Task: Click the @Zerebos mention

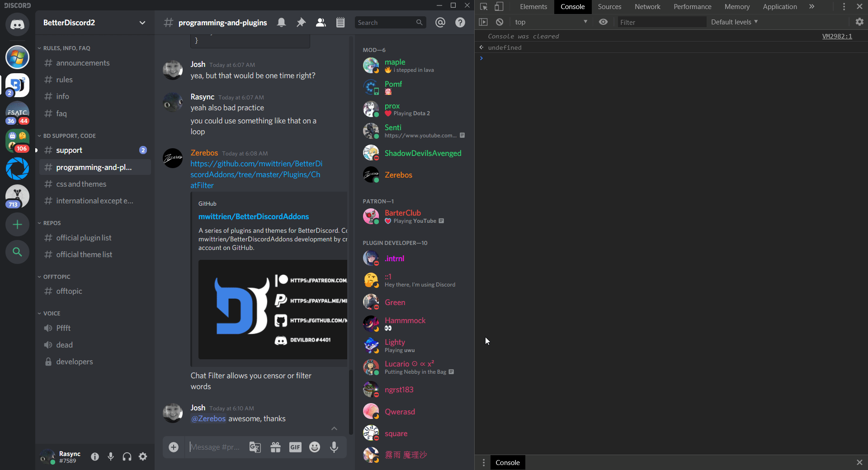Action: [208, 418]
